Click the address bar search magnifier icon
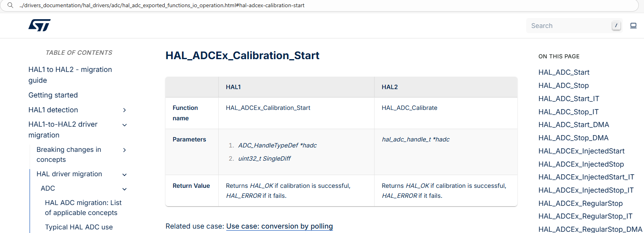644x233 pixels. [x=10, y=5]
